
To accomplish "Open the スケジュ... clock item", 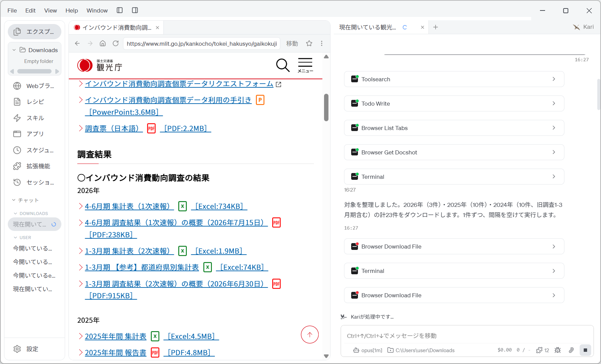I will tap(35, 150).
